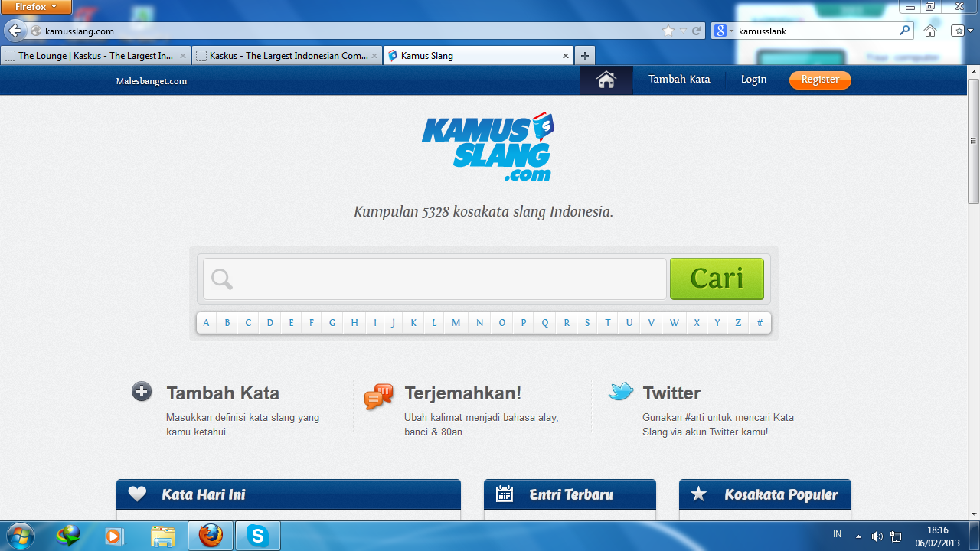Click the Firefox taskbar icon
The height and width of the screenshot is (551, 980).
(211, 536)
